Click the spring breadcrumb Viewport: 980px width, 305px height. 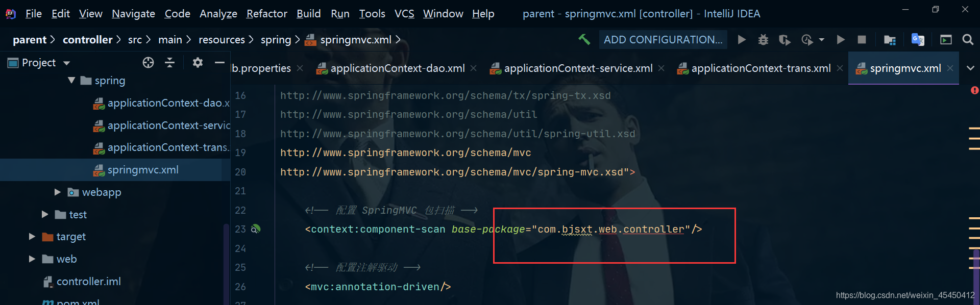pos(276,40)
